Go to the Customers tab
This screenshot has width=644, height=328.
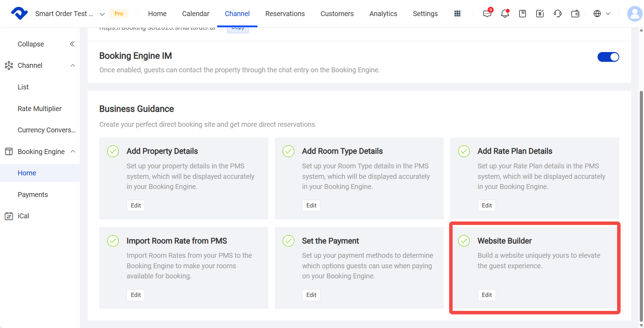337,14
